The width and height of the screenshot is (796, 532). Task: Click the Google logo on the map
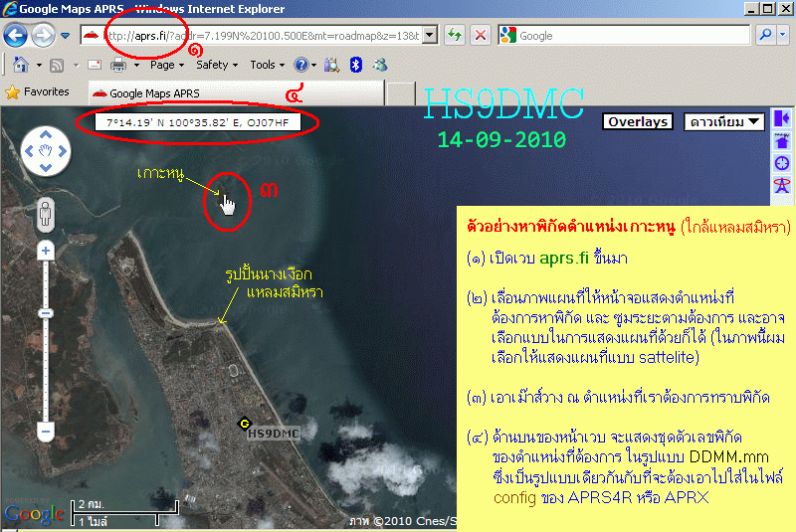pos(35,514)
